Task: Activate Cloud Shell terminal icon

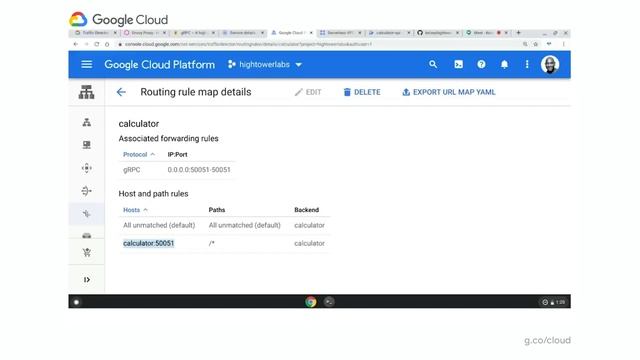Action: click(x=458, y=64)
